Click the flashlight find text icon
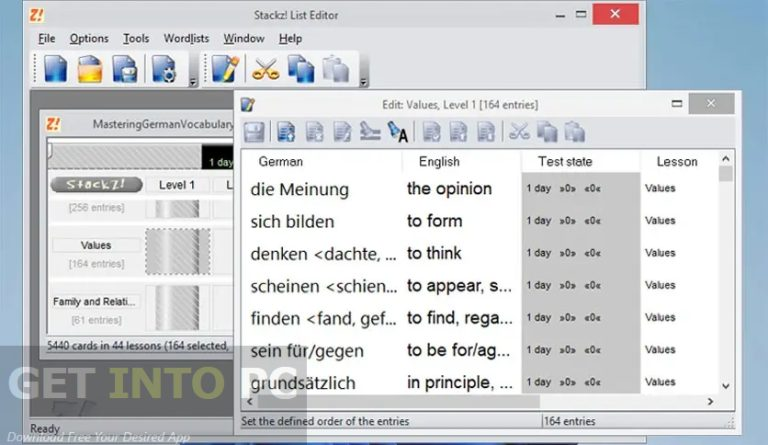The image size is (768, 445). [398, 133]
